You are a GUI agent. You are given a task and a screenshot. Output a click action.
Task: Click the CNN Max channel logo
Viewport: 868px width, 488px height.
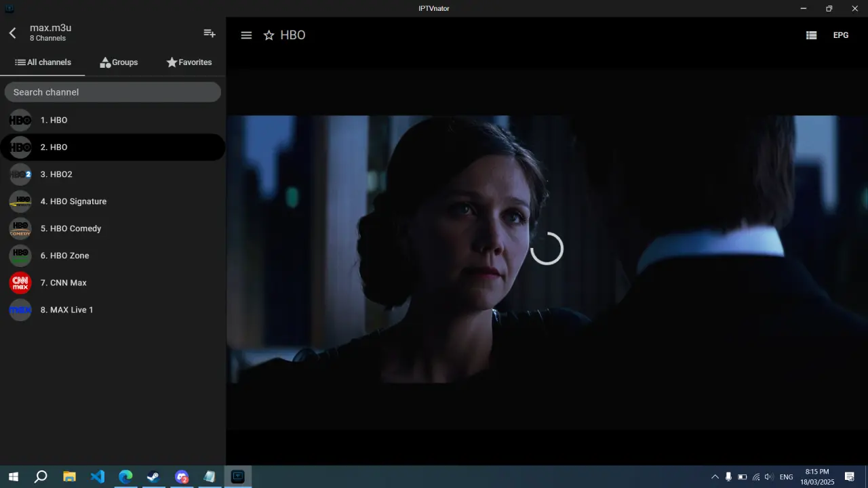click(x=20, y=283)
